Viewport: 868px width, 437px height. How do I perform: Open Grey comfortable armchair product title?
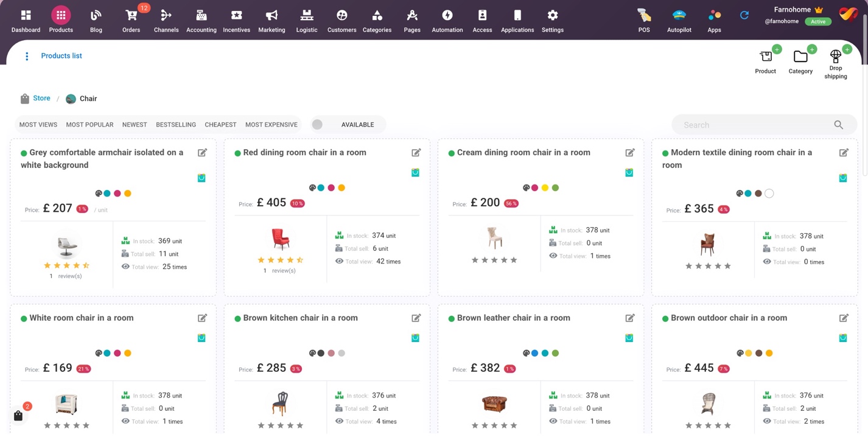[102, 159]
